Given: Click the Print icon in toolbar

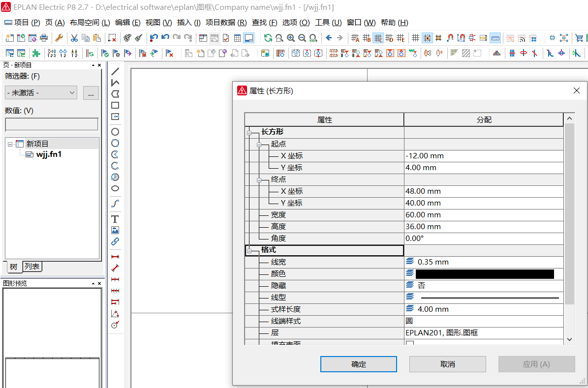Looking at the screenshot, I should pos(44,38).
